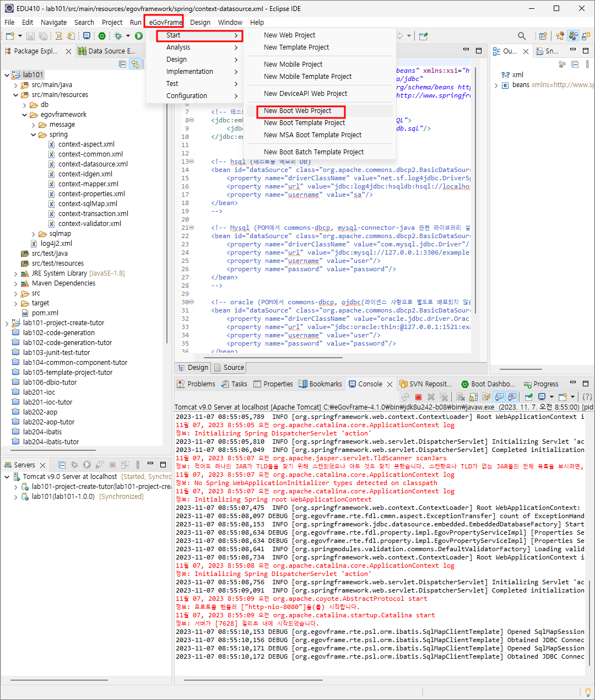Fold the oracle bean block at line 30

(x=192, y=302)
